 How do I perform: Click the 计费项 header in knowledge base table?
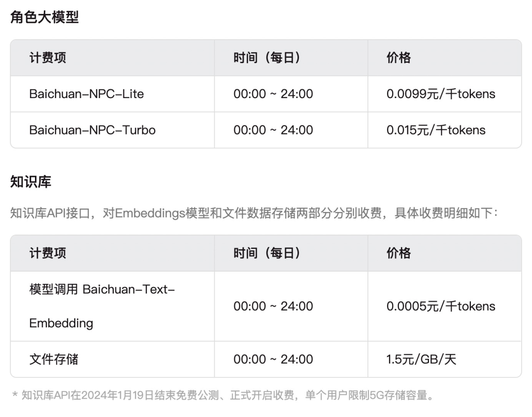[112, 253]
